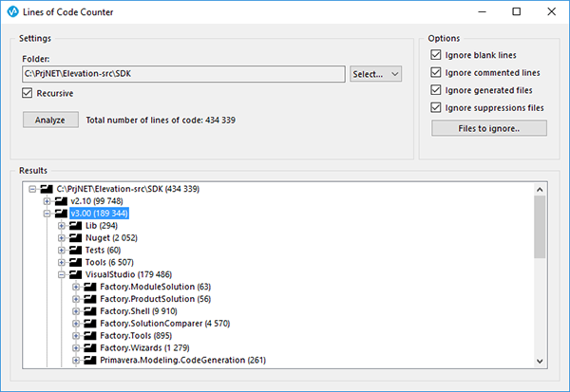The image size is (570, 392).
Task: Expand the Factory.ModuleSolution node
Action: (x=76, y=287)
